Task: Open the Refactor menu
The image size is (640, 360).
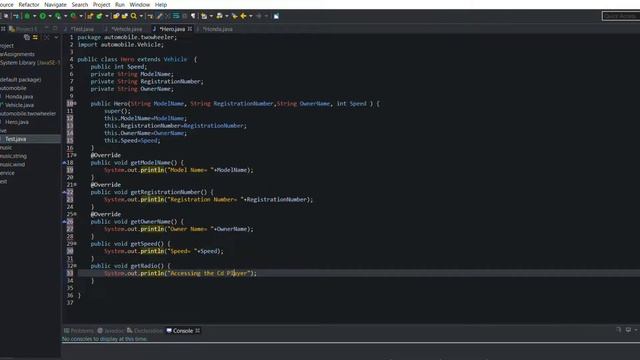Action: click(x=29, y=4)
